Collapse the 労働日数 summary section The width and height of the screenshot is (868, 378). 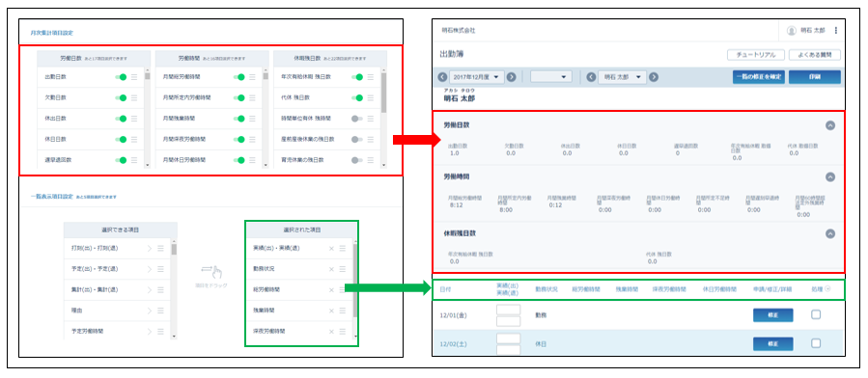click(829, 125)
